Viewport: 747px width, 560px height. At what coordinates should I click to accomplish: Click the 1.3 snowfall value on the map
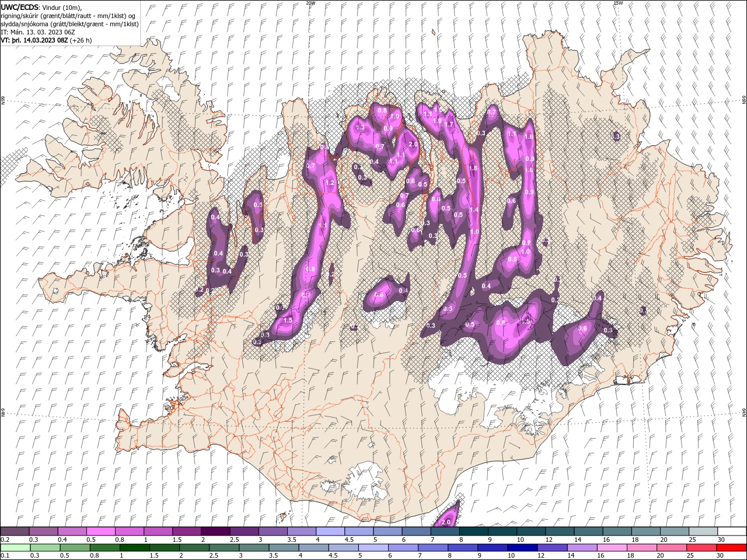(360, 127)
